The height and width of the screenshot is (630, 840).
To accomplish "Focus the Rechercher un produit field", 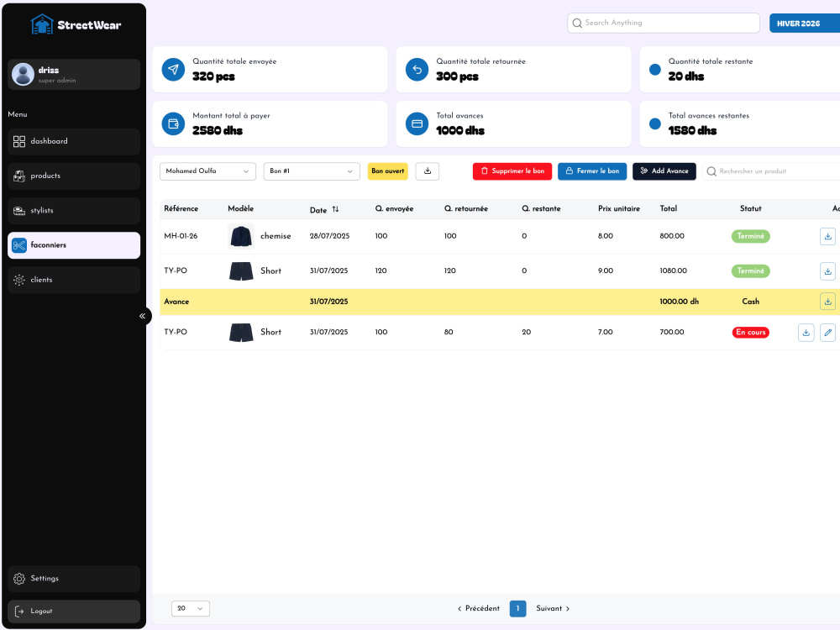I will coord(771,171).
